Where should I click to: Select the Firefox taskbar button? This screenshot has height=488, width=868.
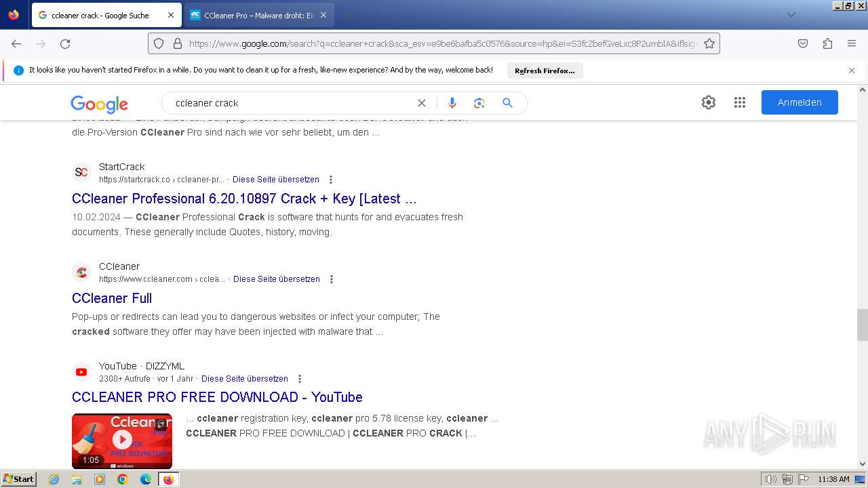click(168, 479)
